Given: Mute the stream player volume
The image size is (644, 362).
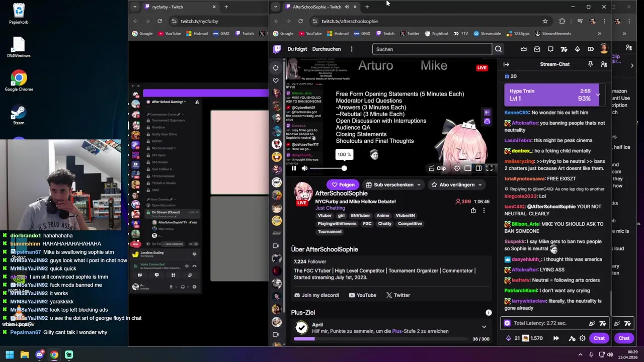Looking at the screenshot, I should click(304, 168).
